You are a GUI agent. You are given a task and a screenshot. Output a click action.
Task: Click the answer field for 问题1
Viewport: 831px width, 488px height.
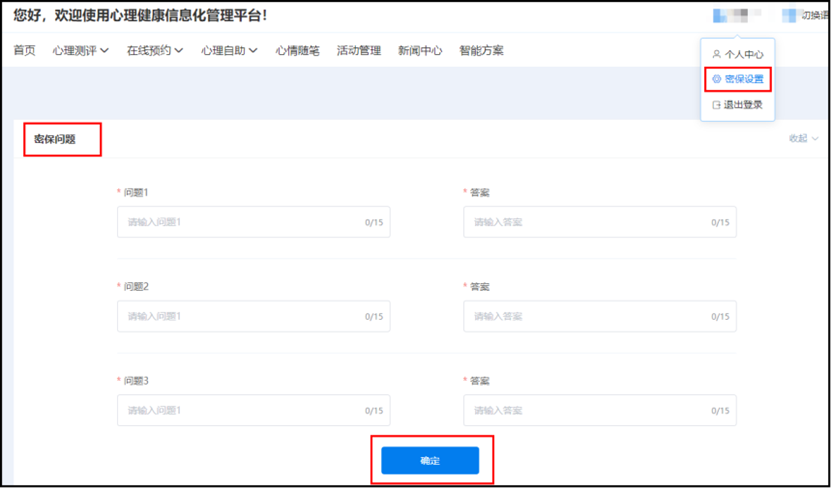click(587, 222)
